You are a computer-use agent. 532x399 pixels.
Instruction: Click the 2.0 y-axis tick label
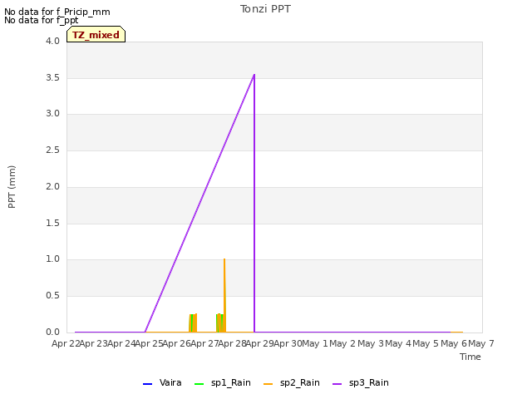pos(53,186)
